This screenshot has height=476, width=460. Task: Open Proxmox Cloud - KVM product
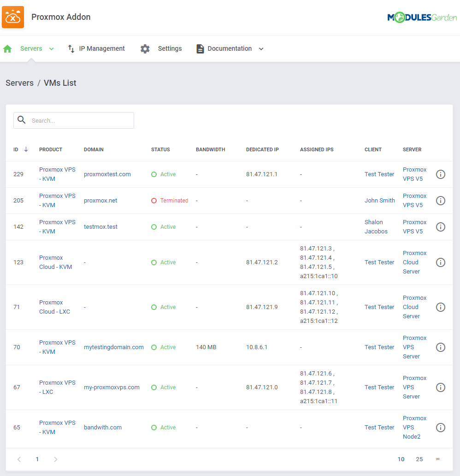(55, 262)
